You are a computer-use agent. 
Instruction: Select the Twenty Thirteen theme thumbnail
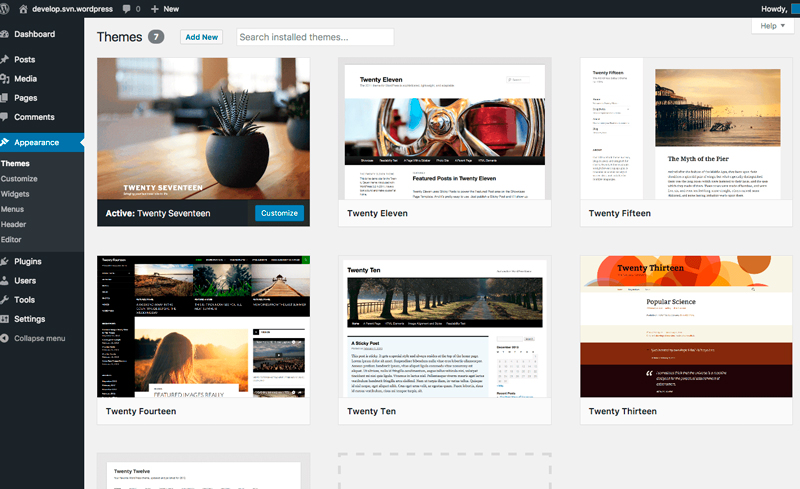pyautogui.click(x=687, y=326)
